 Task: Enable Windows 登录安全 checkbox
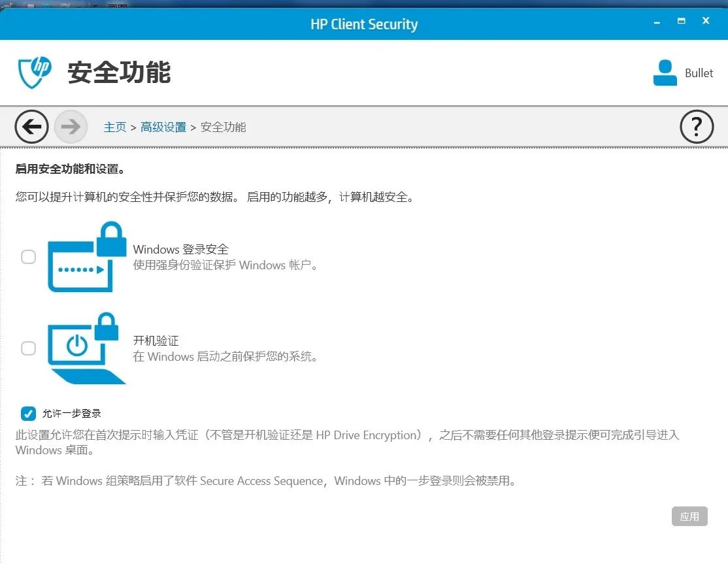point(28,257)
